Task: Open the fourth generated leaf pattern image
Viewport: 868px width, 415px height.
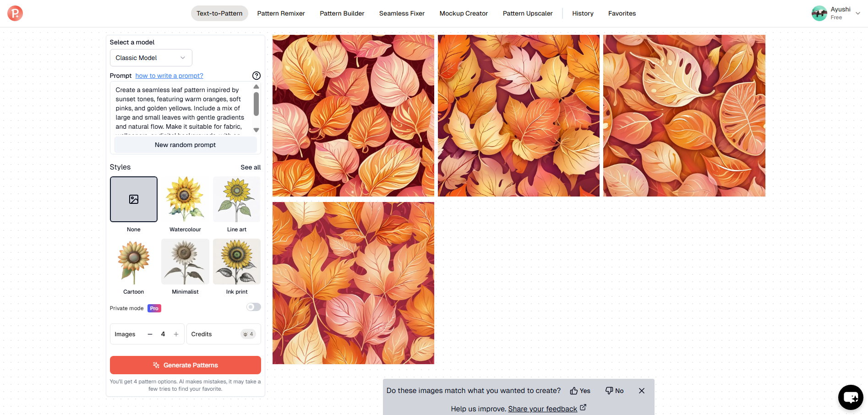Action: pyautogui.click(x=353, y=283)
